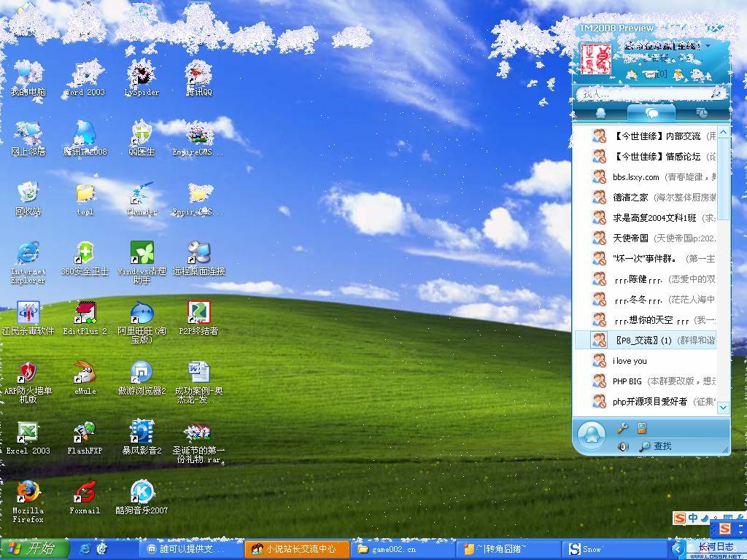Select the FlashFXP desktop shortcut
The height and width of the screenshot is (560, 747).
coord(85,438)
